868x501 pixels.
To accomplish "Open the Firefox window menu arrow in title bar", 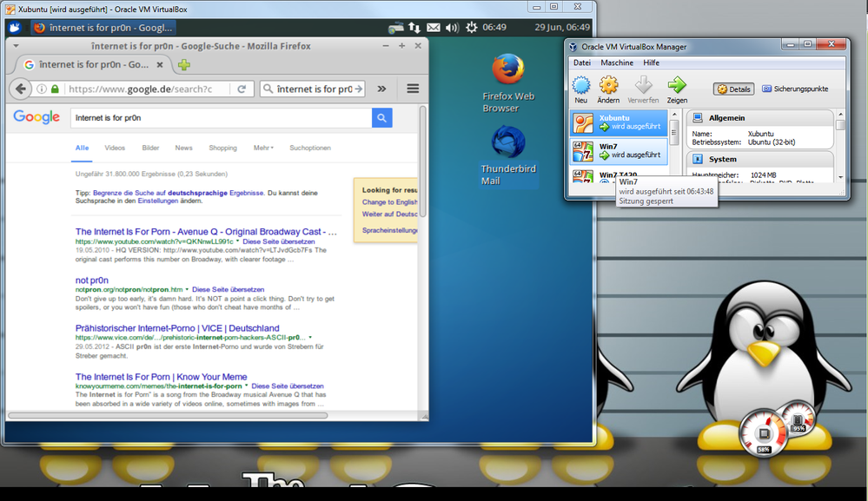I will click(x=16, y=46).
